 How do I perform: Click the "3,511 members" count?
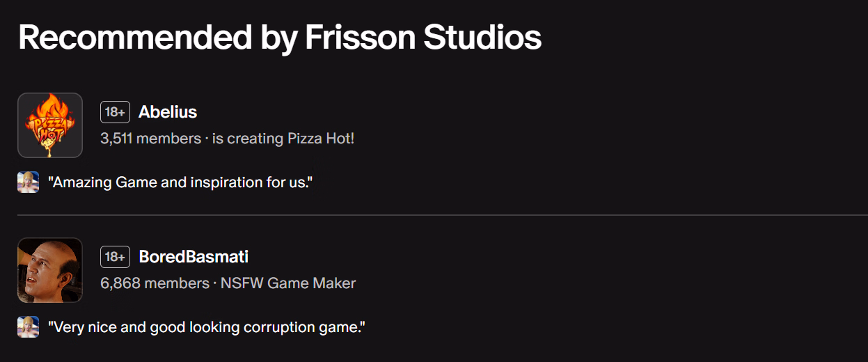150,139
